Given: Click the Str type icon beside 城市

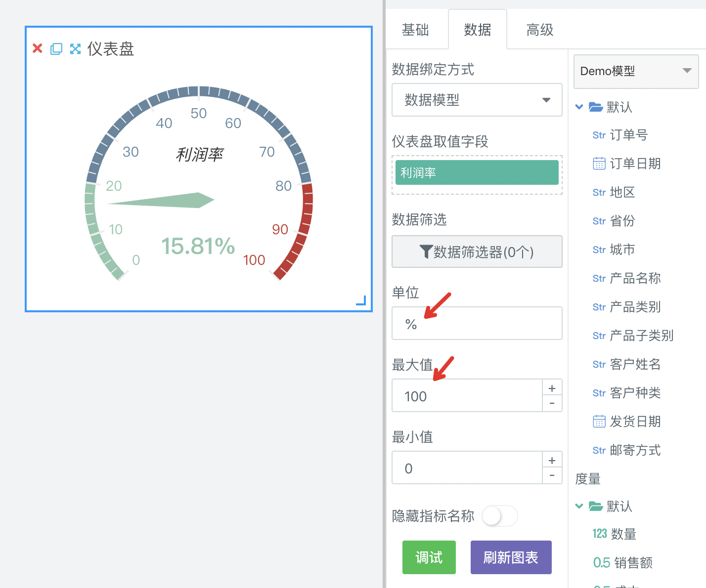Looking at the screenshot, I should click(599, 250).
